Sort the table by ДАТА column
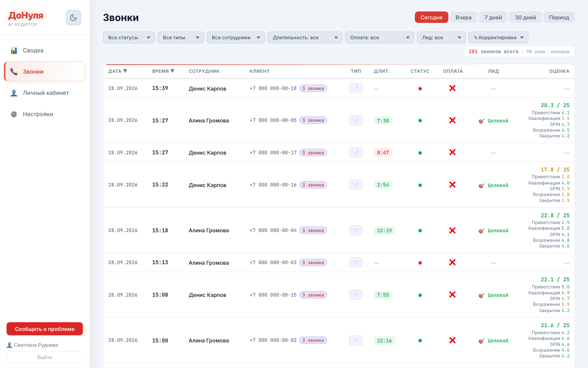 coord(118,71)
